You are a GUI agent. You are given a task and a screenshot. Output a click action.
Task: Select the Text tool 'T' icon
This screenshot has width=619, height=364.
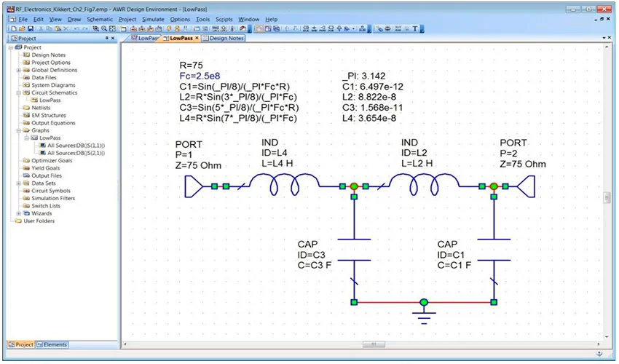tap(415, 28)
